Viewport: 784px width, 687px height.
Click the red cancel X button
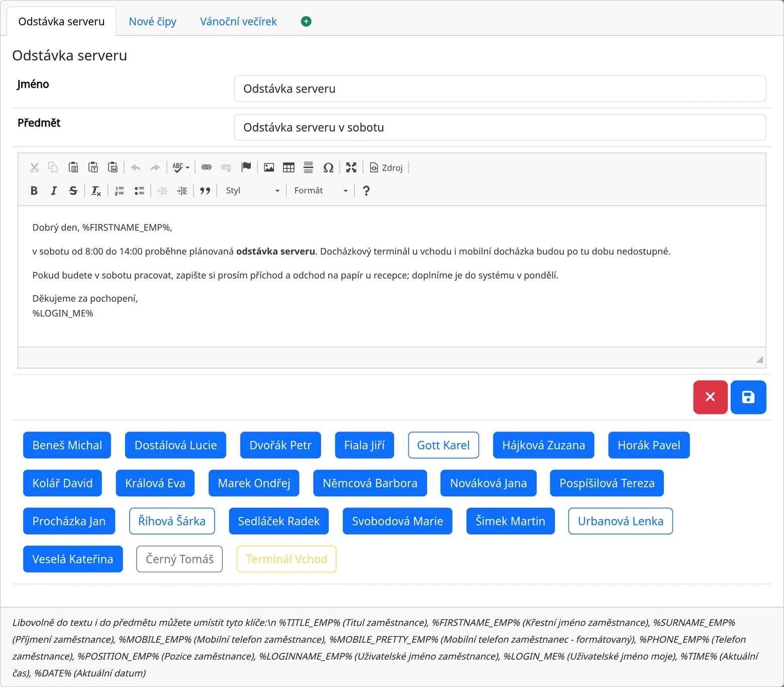pyautogui.click(x=711, y=397)
